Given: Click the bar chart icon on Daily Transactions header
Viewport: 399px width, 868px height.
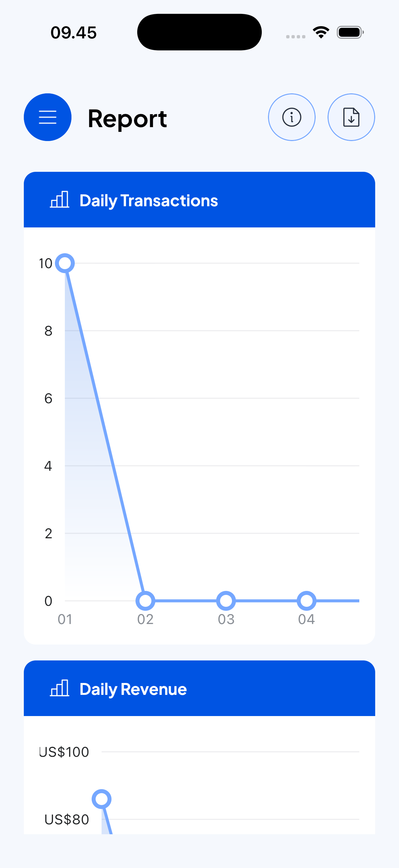Looking at the screenshot, I should (60, 200).
